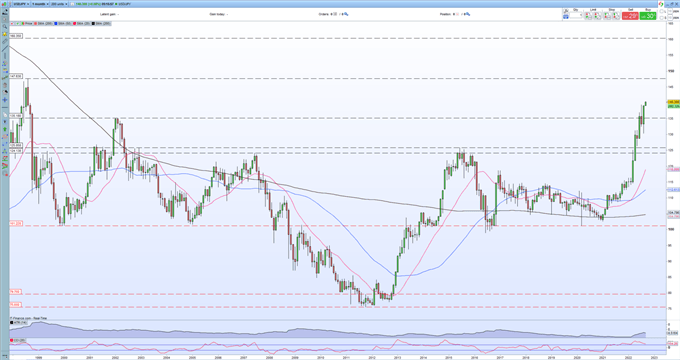This screenshot has height=360, width=680.
Task: Click the yellow current price tag on axis
Action: (673, 102)
